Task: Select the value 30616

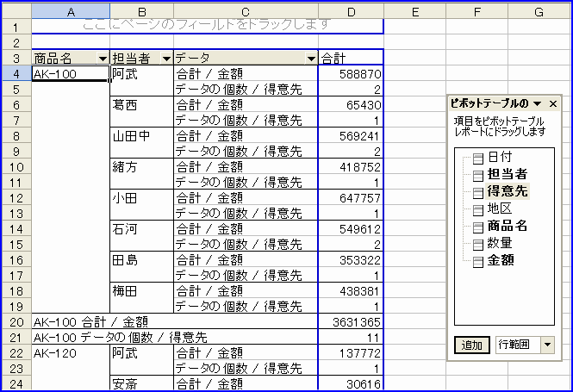Action: click(x=351, y=383)
